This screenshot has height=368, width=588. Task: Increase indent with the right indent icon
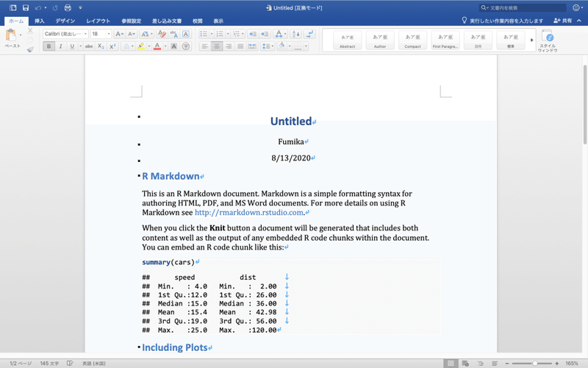[x=265, y=34]
